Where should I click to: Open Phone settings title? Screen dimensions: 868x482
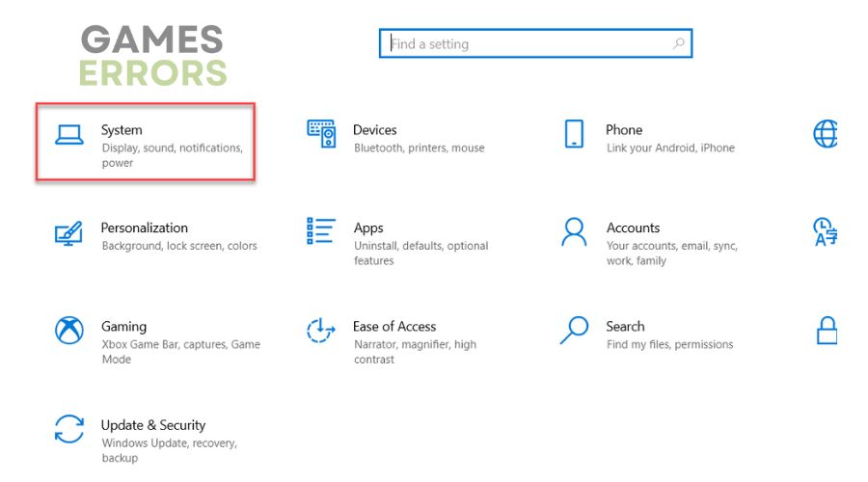tap(624, 130)
